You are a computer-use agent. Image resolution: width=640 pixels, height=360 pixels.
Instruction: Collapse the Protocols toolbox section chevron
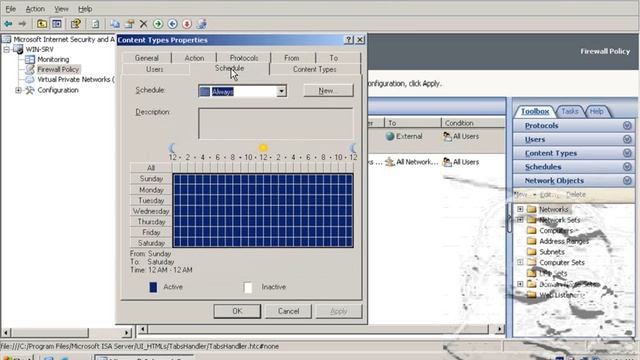point(627,126)
